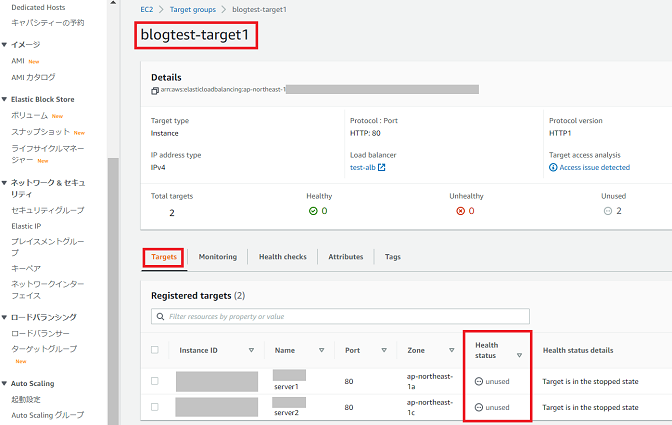The height and width of the screenshot is (425, 672).
Task: Sort by Health status column arrow
Action: (x=519, y=355)
